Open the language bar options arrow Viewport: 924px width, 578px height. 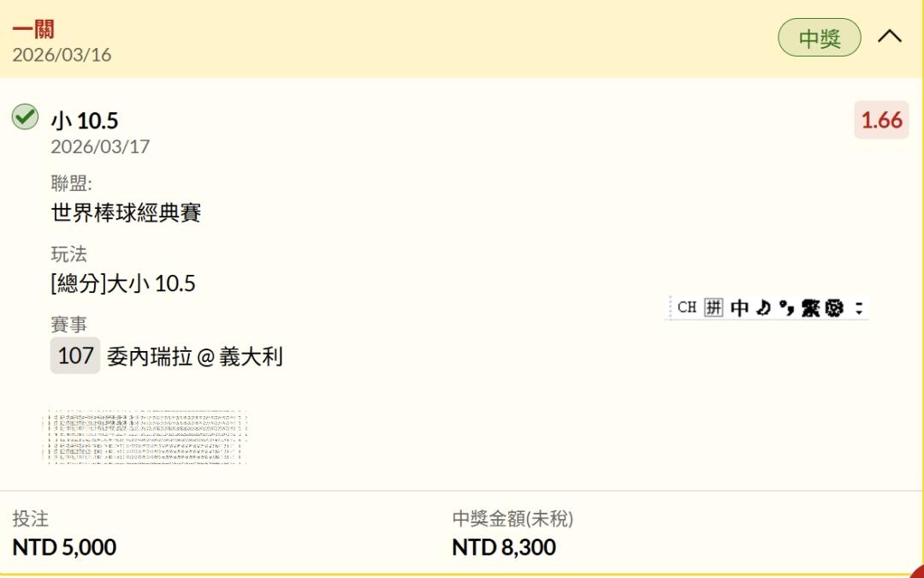pos(859,307)
